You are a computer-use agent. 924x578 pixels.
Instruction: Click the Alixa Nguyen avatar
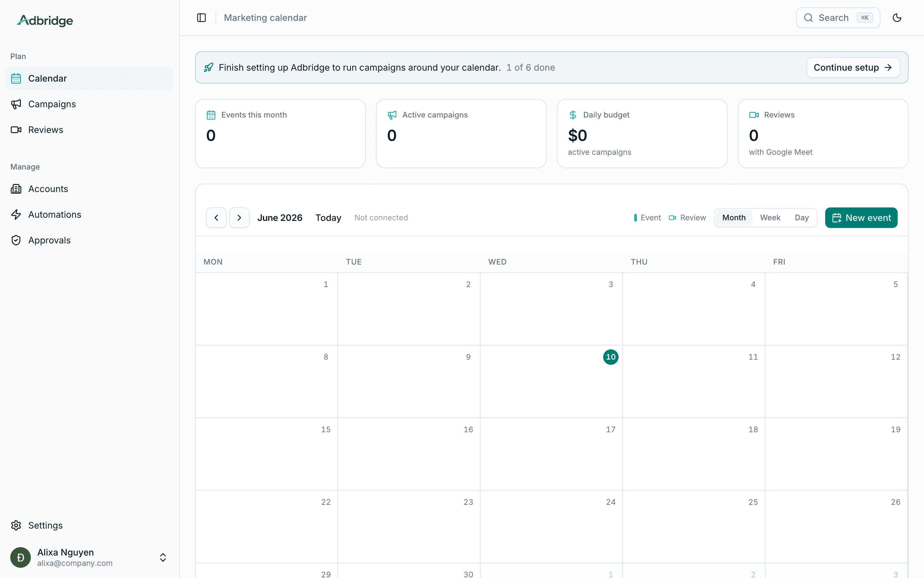(x=21, y=557)
